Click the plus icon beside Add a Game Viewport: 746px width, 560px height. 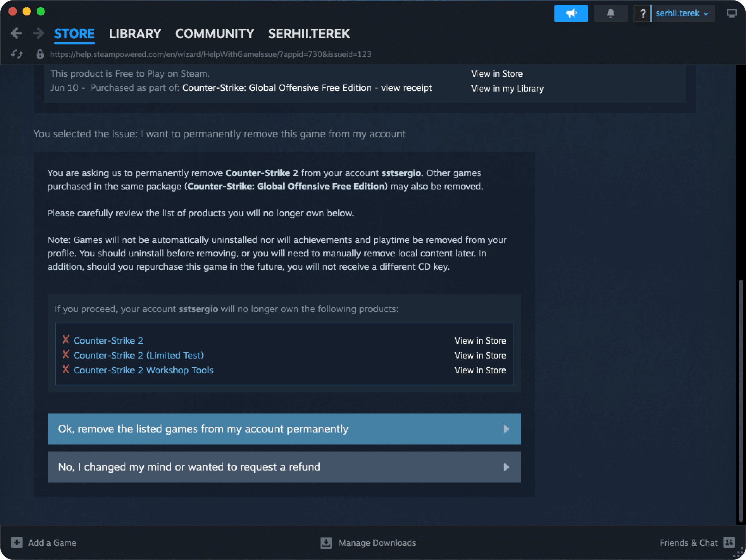coord(17,542)
